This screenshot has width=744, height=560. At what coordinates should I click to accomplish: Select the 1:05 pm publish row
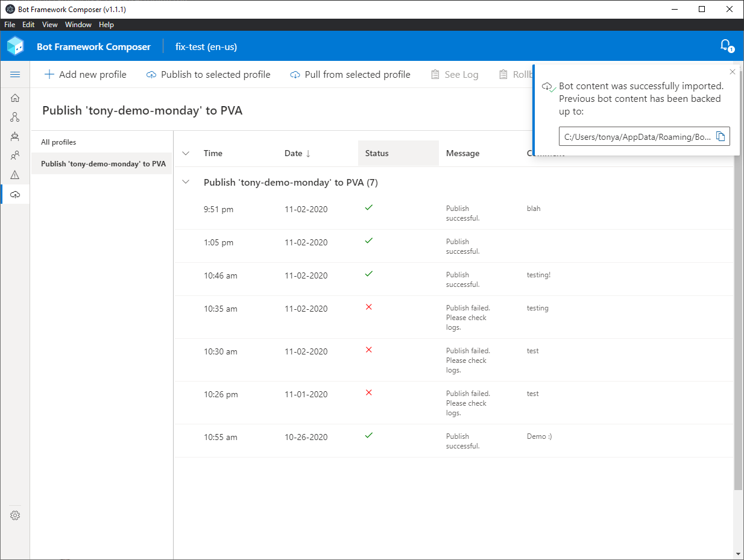click(x=453, y=246)
